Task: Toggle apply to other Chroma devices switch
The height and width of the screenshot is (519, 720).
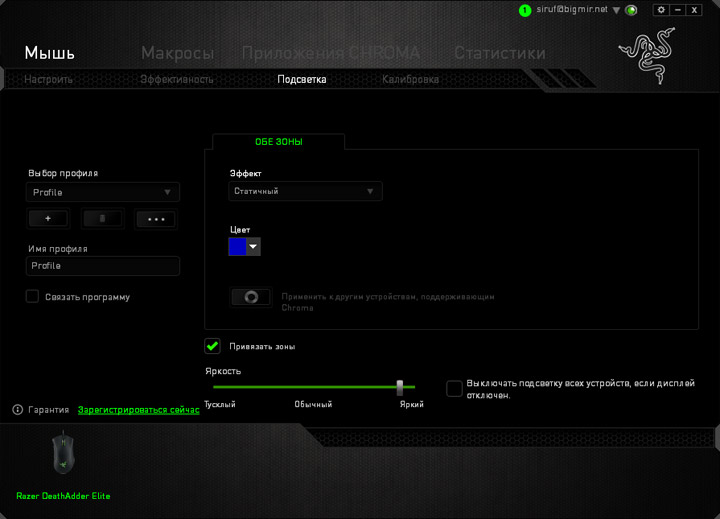Action: pyautogui.click(x=251, y=297)
